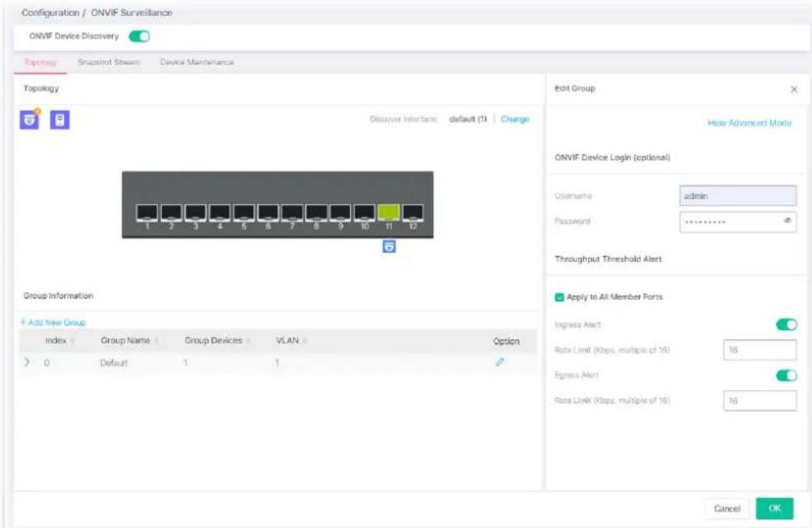Select the green active port 11
This screenshot has width=812, height=528.
(389, 213)
